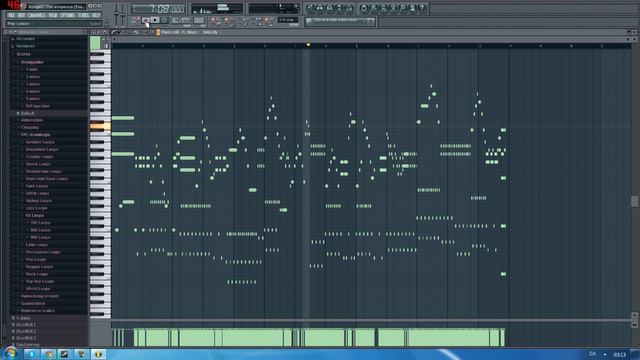Click the Stop button in the transport panel
The width and height of the screenshot is (640, 360).
coord(155,20)
